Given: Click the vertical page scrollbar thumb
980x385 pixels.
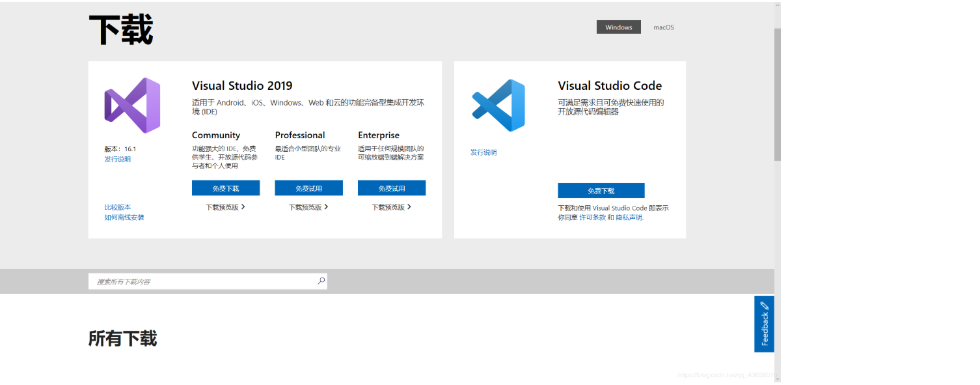Looking at the screenshot, I should (x=778, y=94).
